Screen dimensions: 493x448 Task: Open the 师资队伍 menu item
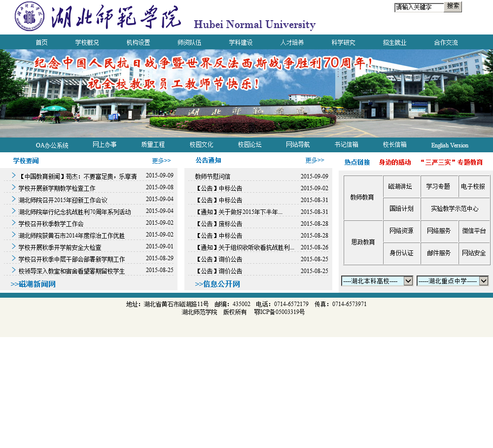click(x=189, y=42)
